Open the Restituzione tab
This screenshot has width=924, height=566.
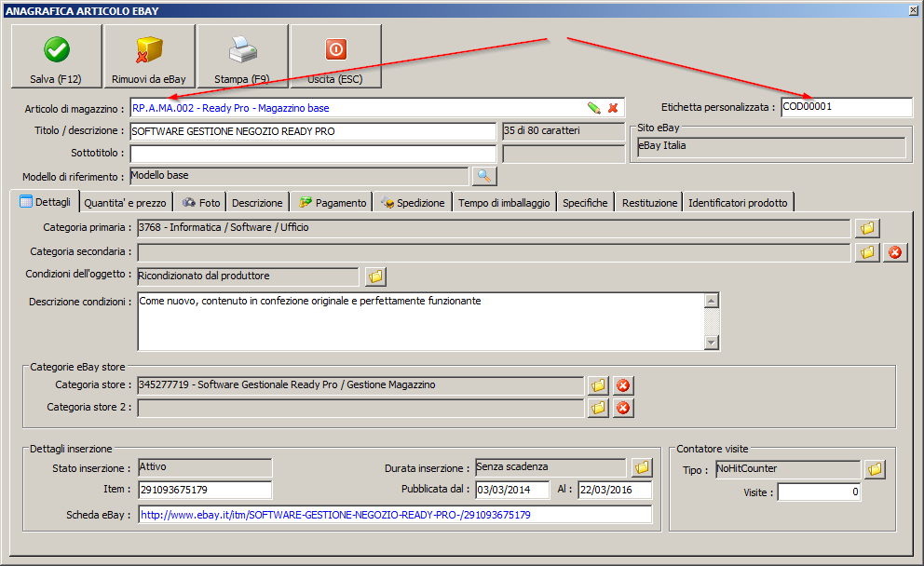649,203
